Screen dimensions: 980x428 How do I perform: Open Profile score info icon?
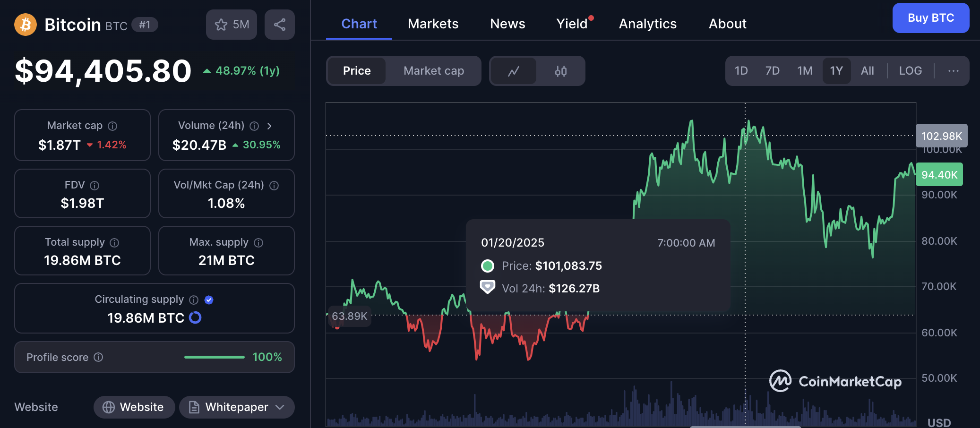pyautogui.click(x=98, y=357)
